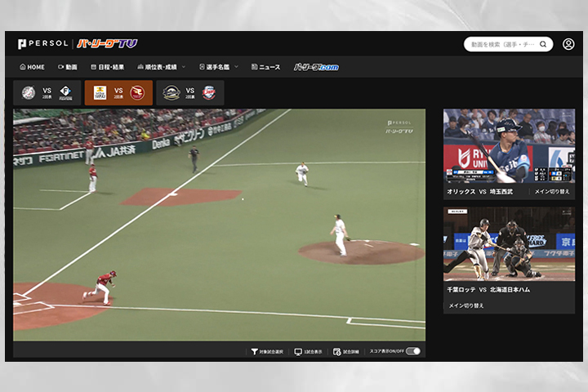
Task: Click the HOME house icon
Action: click(23, 67)
